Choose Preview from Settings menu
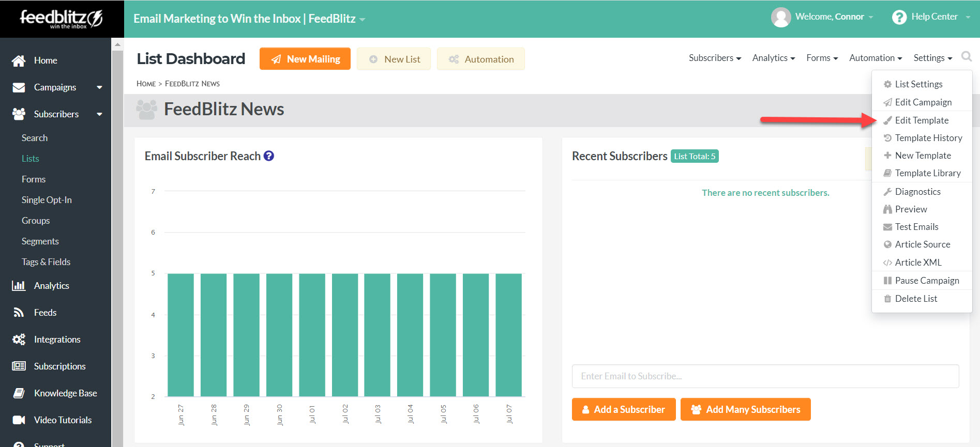Viewport: 980px width, 447px height. 922,209
